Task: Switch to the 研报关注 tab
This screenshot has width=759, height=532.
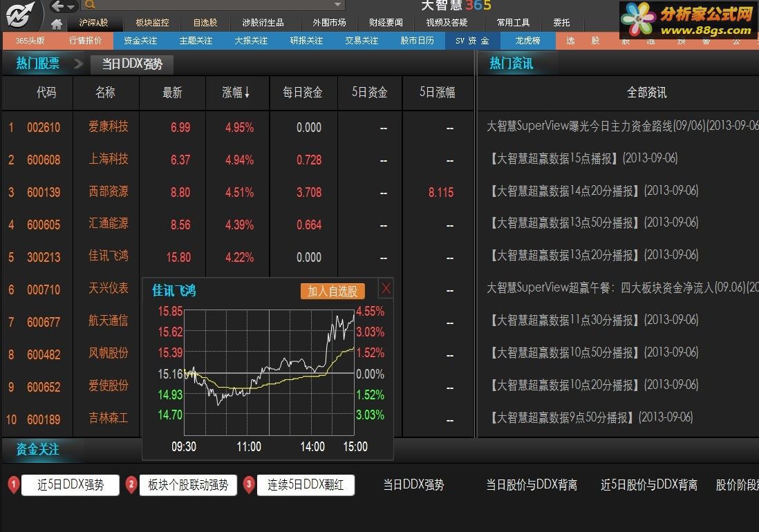Action: coord(306,41)
